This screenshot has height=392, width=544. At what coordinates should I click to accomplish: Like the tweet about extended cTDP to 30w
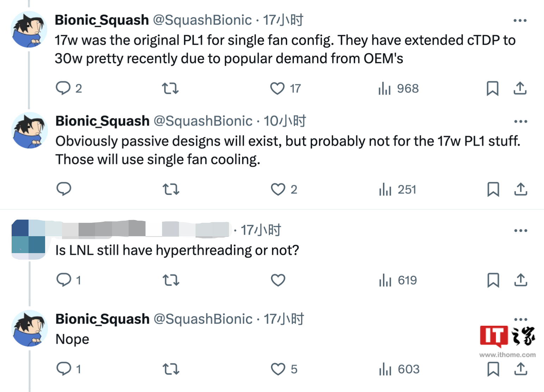pos(277,88)
